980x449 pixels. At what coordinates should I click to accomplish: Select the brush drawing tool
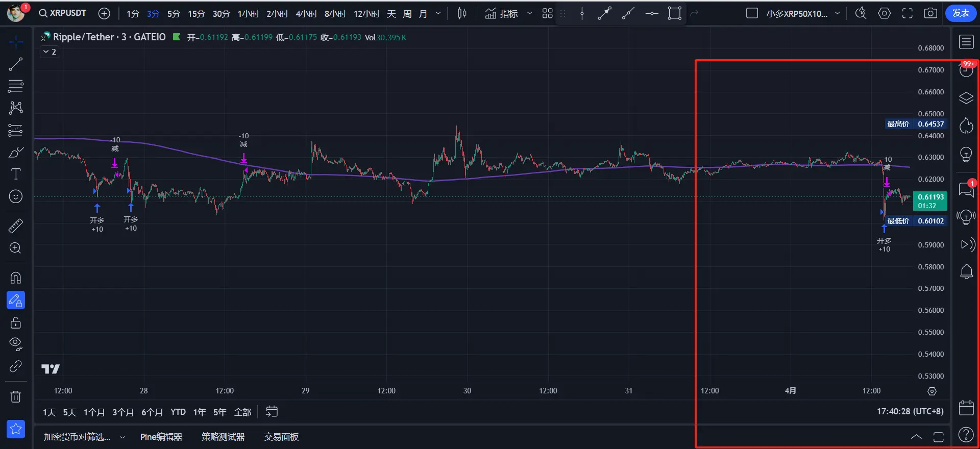click(16, 153)
